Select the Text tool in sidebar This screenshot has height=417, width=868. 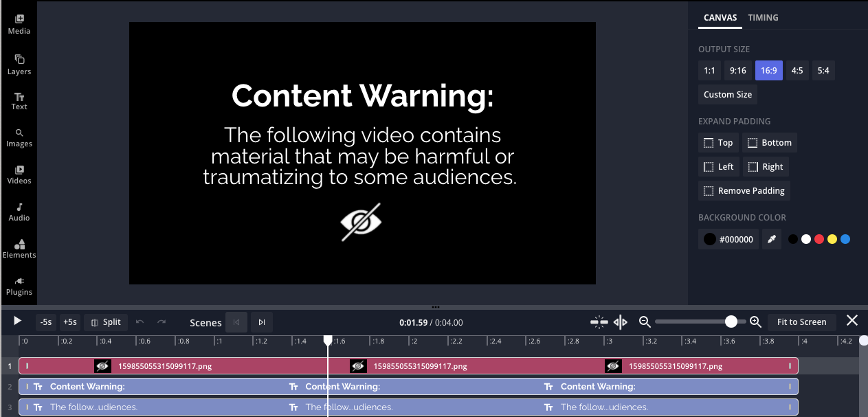pyautogui.click(x=19, y=102)
